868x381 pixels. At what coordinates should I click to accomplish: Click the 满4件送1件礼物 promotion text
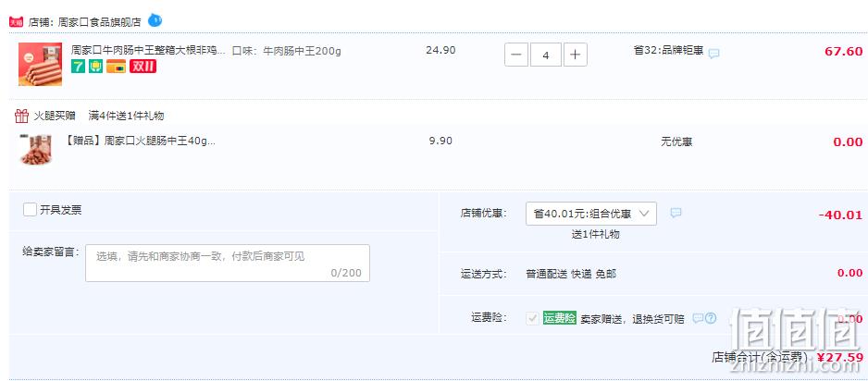coord(126,116)
